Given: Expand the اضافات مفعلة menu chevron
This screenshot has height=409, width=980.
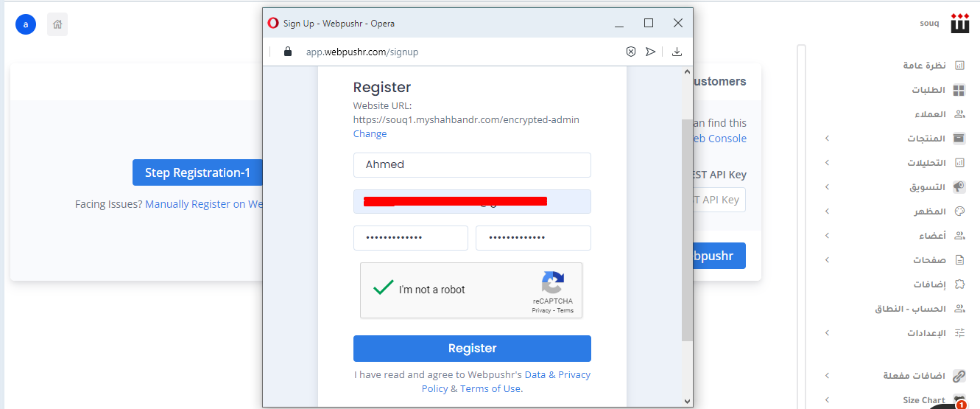Looking at the screenshot, I should click(827, 376).
